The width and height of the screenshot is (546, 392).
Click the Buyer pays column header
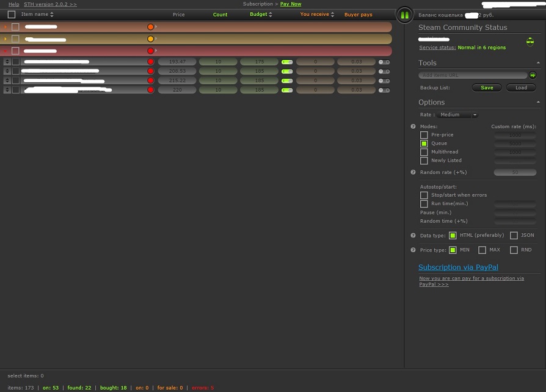[359, 15]
